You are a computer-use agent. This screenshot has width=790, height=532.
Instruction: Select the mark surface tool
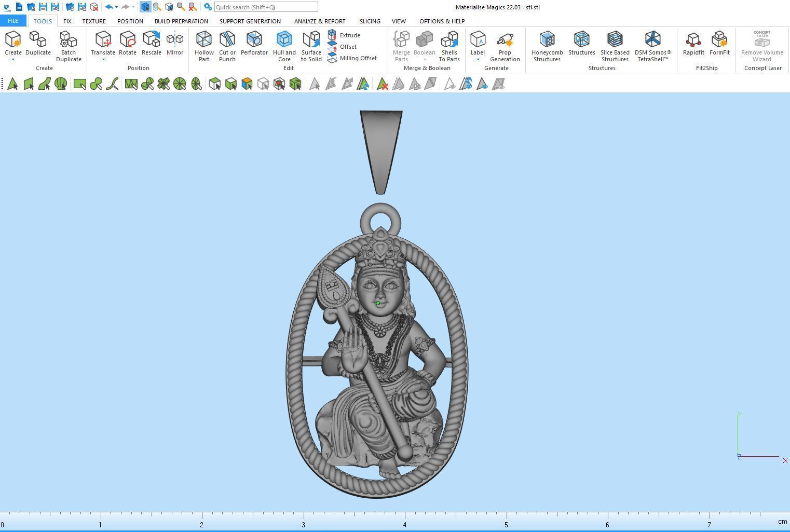click(x=45, y=84)
